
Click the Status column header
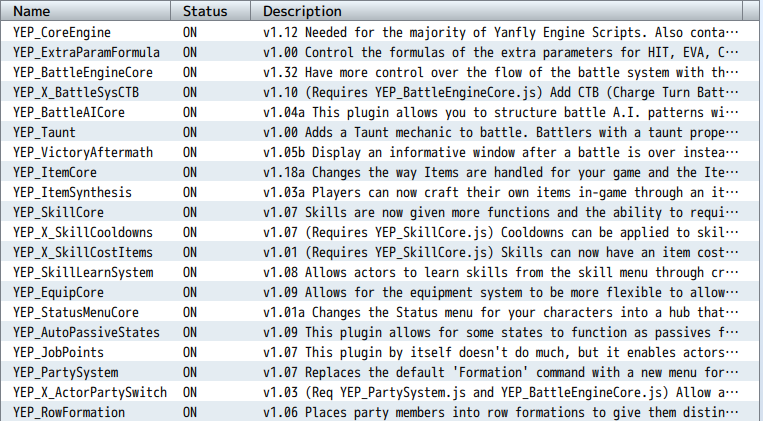coord(210,11)
